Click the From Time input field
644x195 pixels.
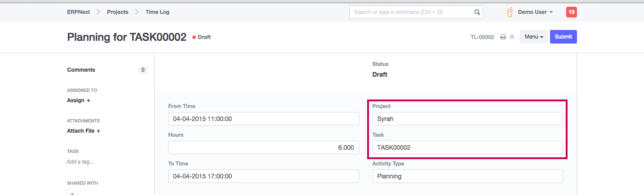(x=263, y=119)
